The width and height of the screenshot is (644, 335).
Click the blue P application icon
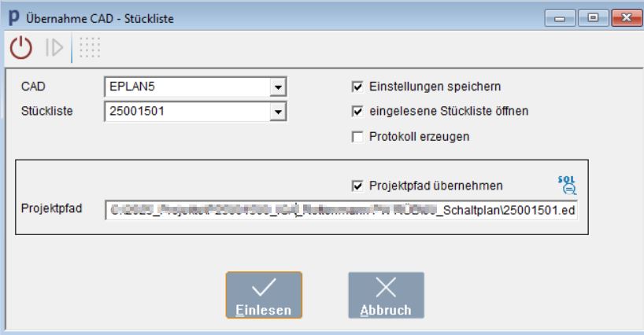pos(14,18)
